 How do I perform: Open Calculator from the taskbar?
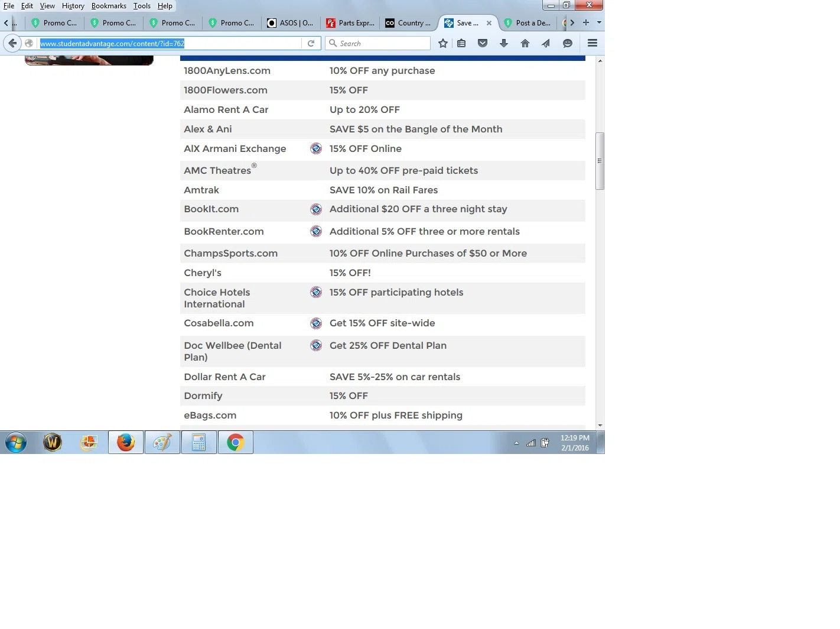coord(199,442)
